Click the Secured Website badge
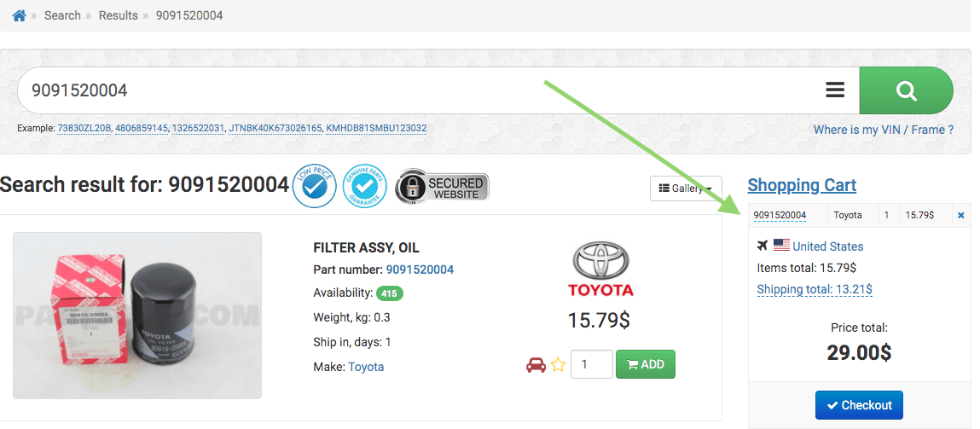This screenshot has width=980, height=429. click(443, 187)
